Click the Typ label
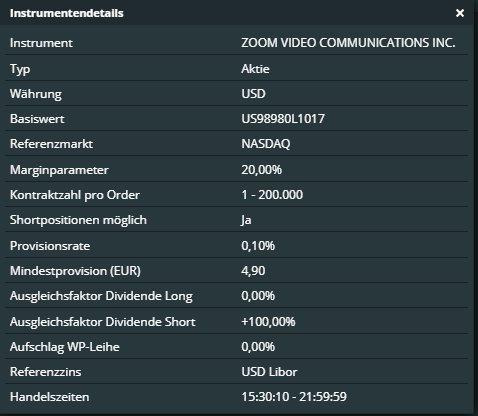 click(20, 69)
